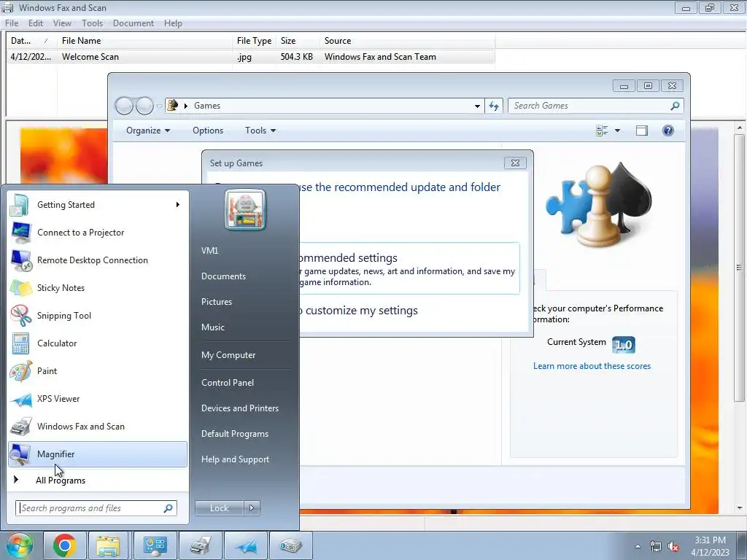This screenshot has height=560, width=747.
Task: Open the Tools dropdown in Games
Action: click(x=260, y=131)
